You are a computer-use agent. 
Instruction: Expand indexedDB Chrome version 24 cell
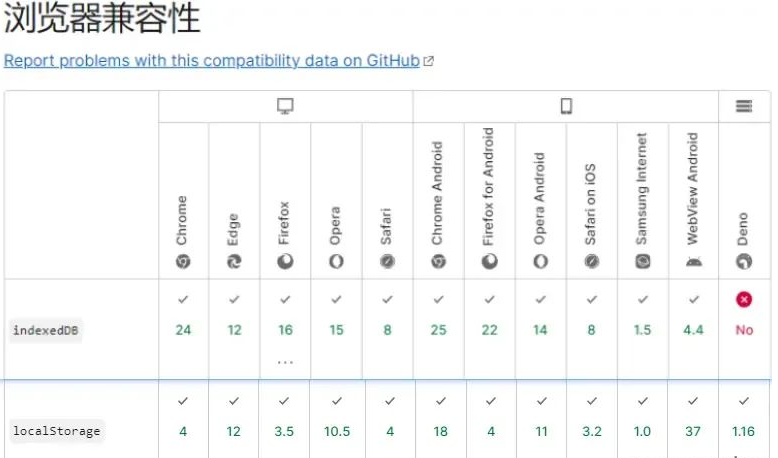[x=184, y=329]
